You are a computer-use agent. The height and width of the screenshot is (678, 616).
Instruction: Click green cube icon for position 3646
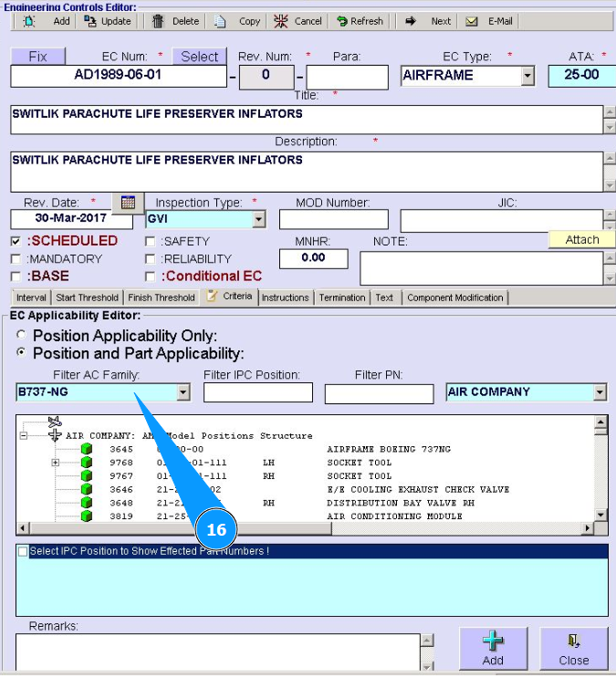point(87,489)
